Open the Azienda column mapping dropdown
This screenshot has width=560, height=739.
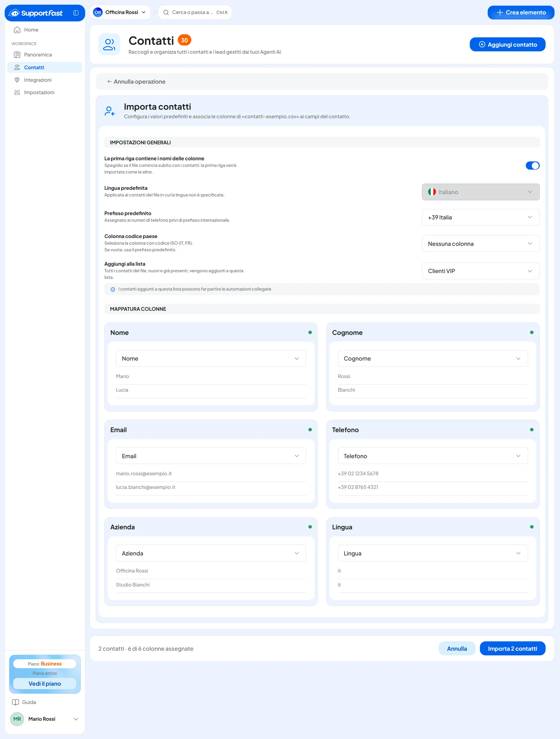point(211,553)
